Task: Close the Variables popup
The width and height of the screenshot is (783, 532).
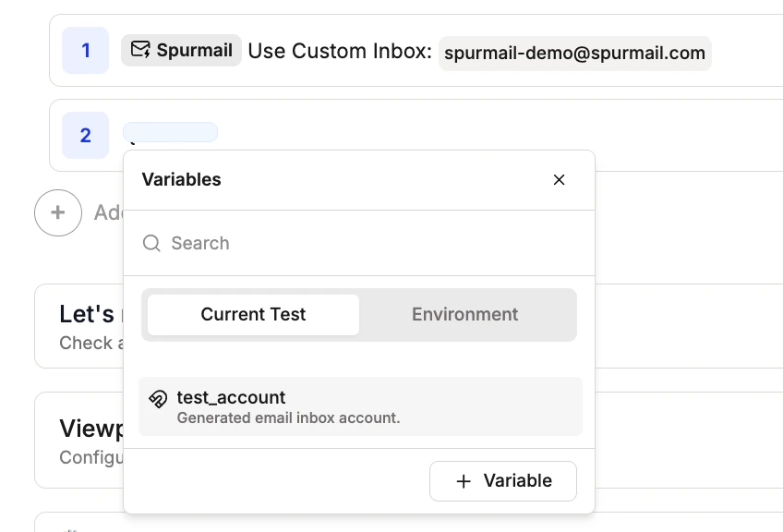Action: (559, 180)
